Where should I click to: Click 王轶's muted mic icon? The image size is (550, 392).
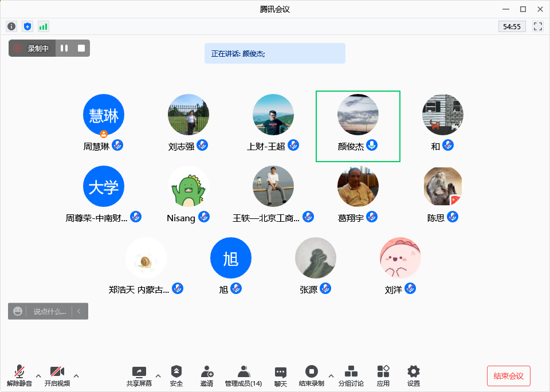[308, 217]
